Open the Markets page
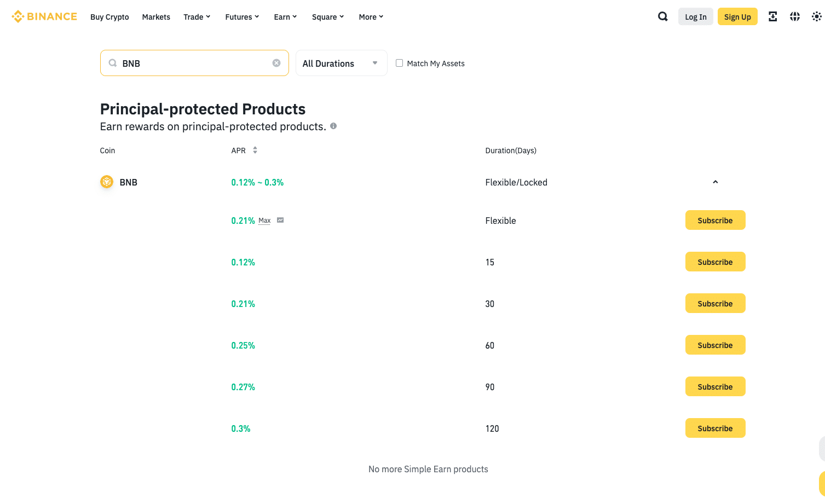825x504 pixels. pyautogui.click(x=156, y=17)
